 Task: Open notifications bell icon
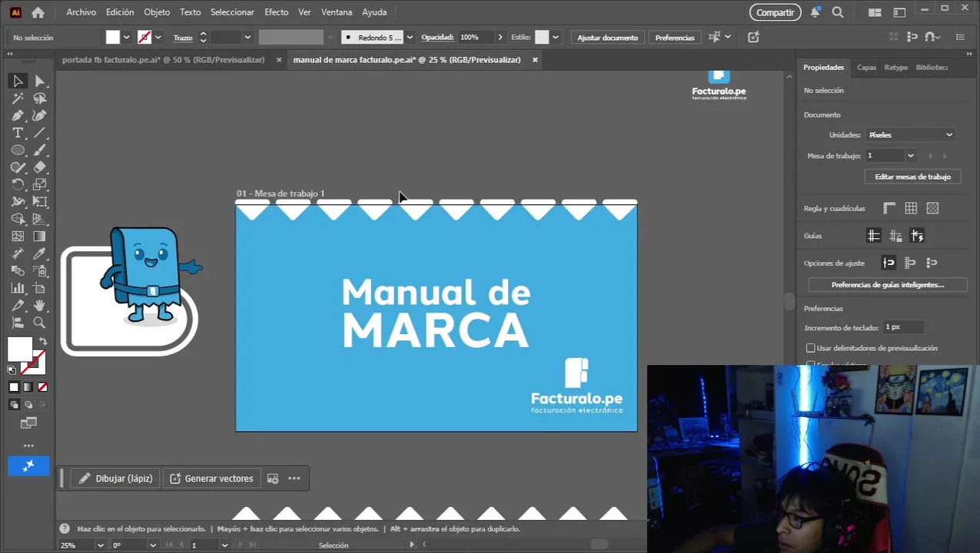pyautogui.click(x=815, y=12)
